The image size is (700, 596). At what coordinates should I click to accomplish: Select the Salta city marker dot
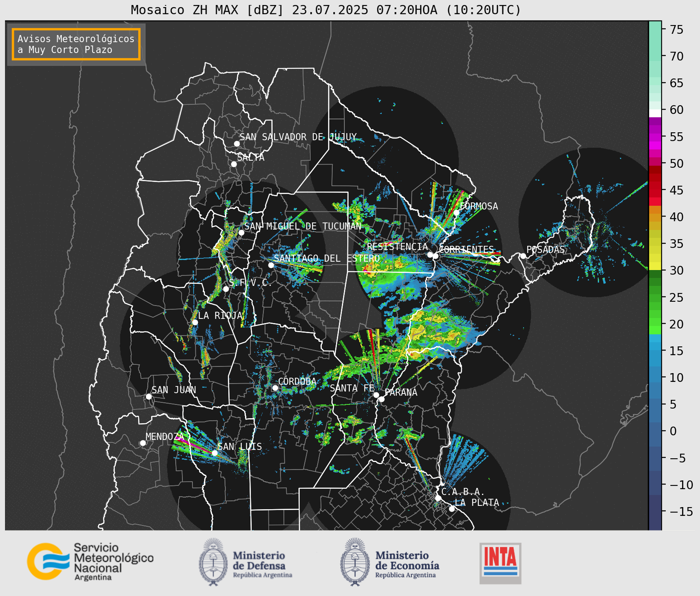234,164
